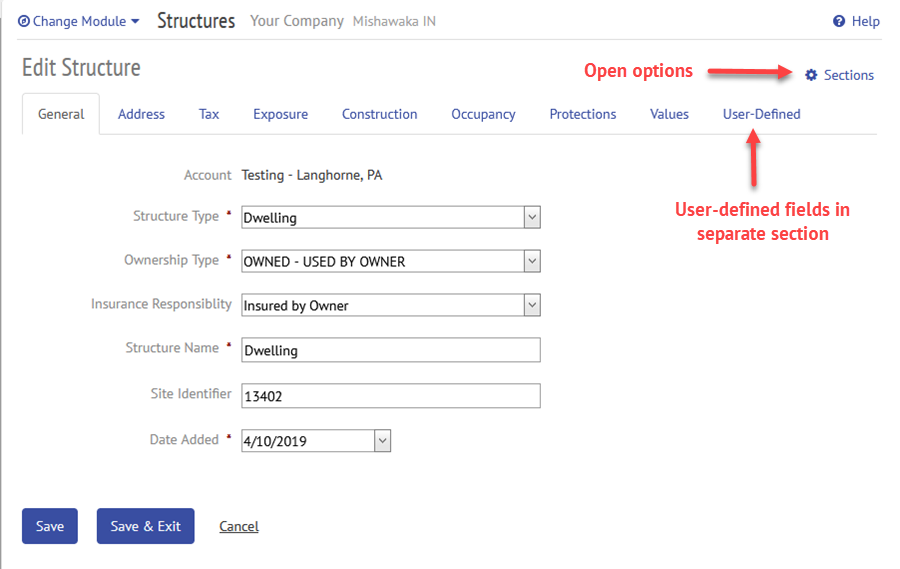Select the Values tab

669,114
